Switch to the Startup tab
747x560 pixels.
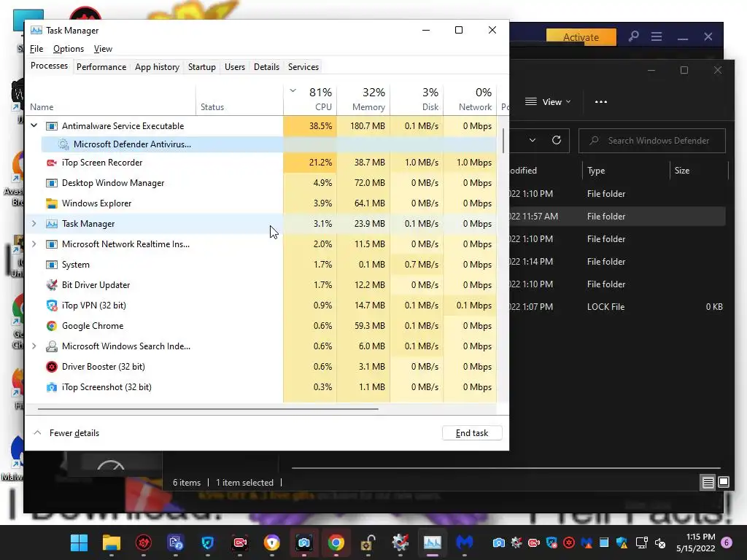click(201, 67)
